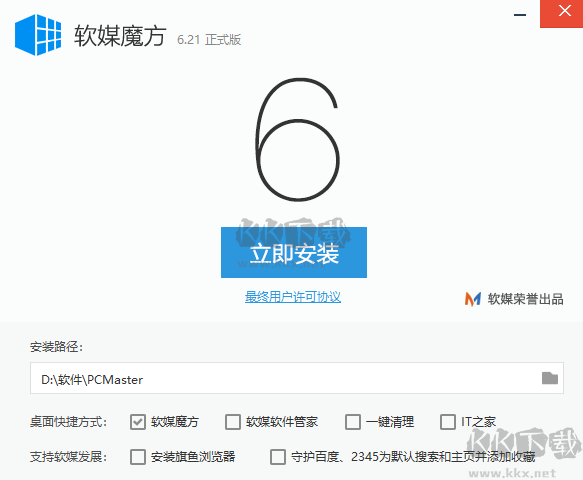
Task: Click the 6.21 正式版 version label
Action: (209, 40)
